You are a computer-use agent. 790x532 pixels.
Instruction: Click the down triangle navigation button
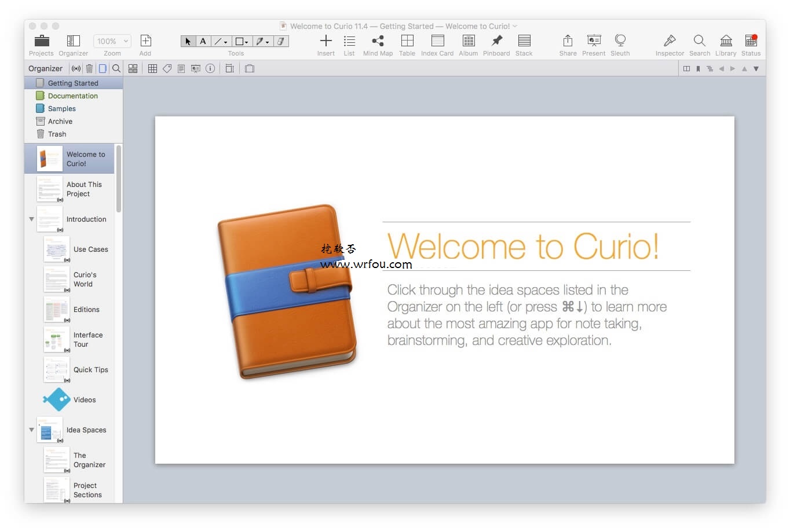(756, 68)
